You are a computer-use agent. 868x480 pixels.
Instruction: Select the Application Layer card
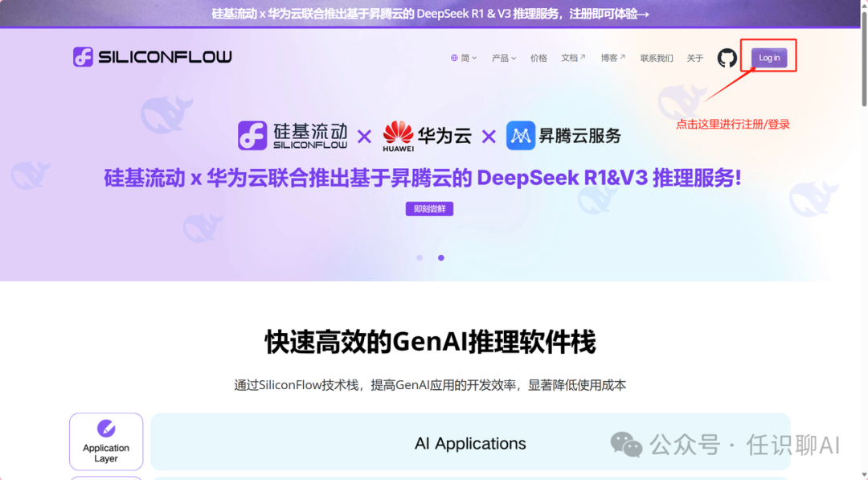point(106,441)
